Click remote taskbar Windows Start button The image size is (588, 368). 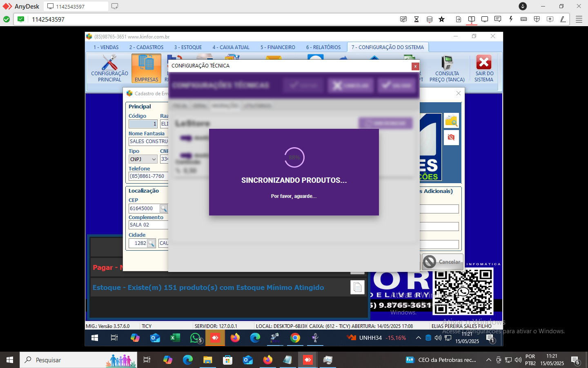pos(95,338)
